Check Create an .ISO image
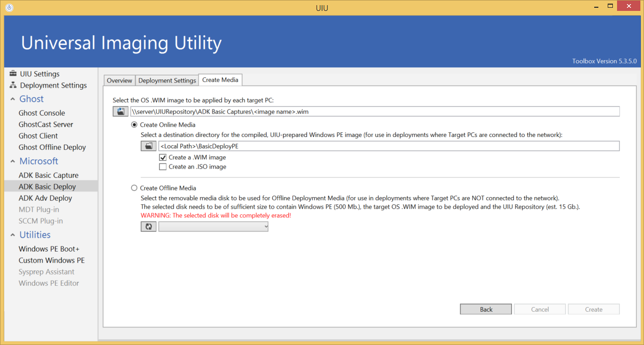Screen dimensions: 644x345 click(163, 167)
